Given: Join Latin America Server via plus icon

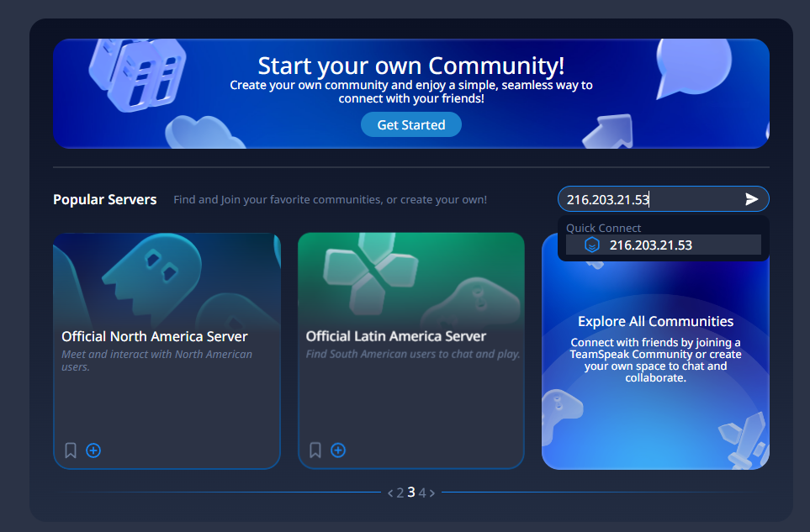Looking at the screenshot, I should pyautogui.click(x=338, y=450).
